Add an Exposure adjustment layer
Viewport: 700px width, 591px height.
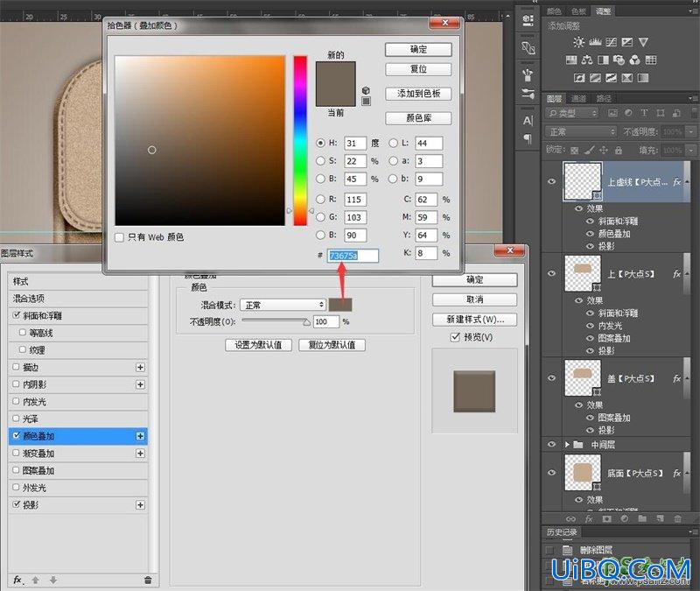[x=626, y=42]
